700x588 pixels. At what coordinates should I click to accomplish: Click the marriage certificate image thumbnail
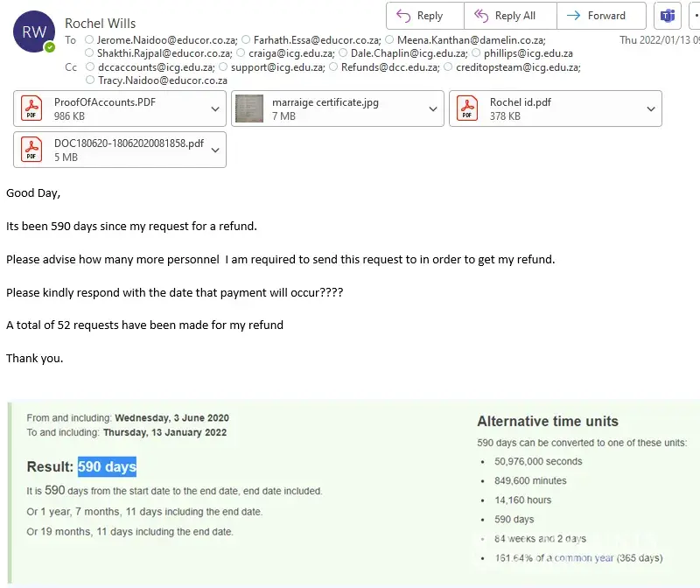(249, 108)
